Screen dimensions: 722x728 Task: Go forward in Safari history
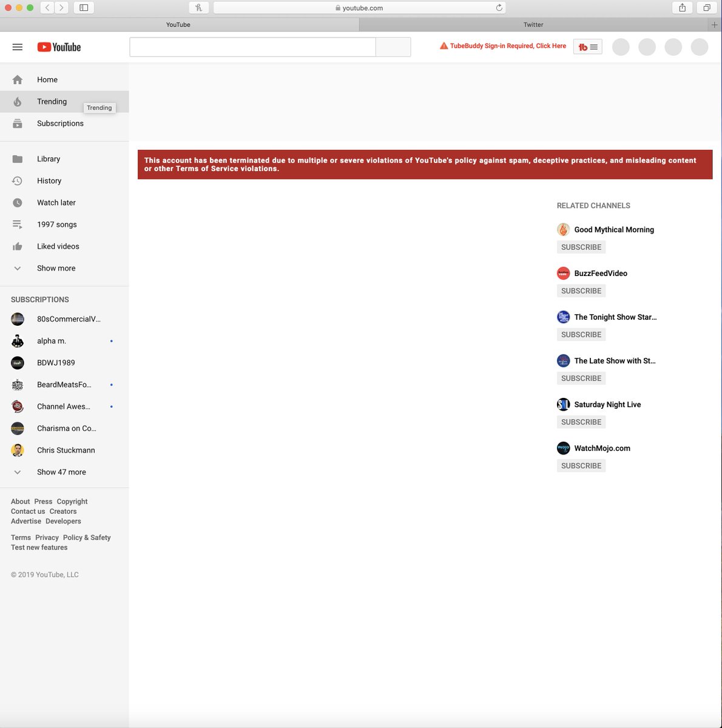pyautogui.click(x=61, y=8)
